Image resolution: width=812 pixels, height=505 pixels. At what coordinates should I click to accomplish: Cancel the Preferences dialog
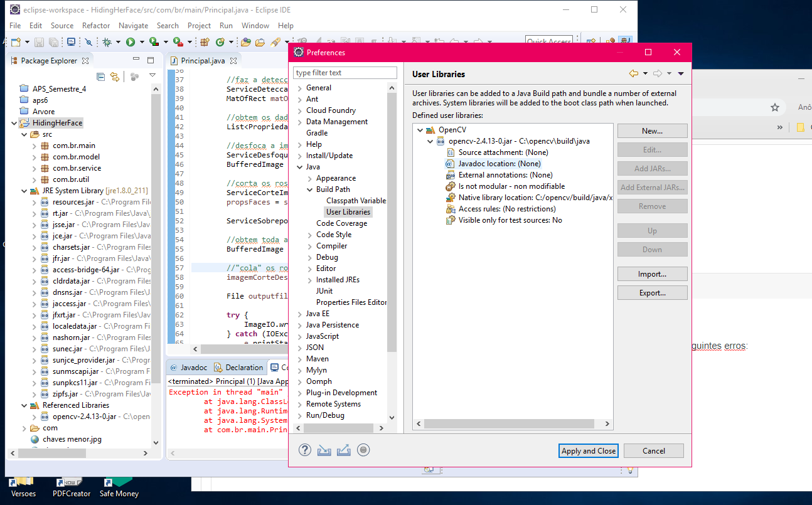pos(653,450)
